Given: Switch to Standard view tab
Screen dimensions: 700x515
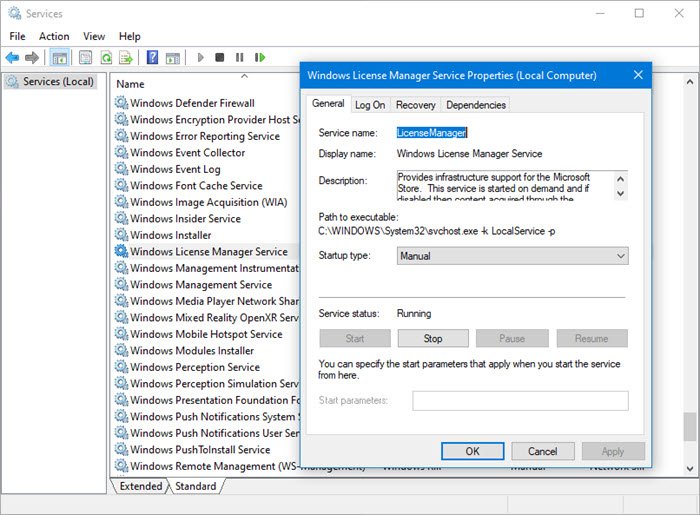Looking at the screenshot, I should click(195, 486).
